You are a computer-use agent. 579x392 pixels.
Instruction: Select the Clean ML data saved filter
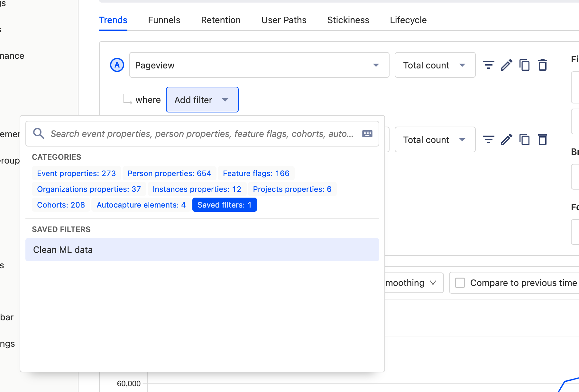click(202, 250)
